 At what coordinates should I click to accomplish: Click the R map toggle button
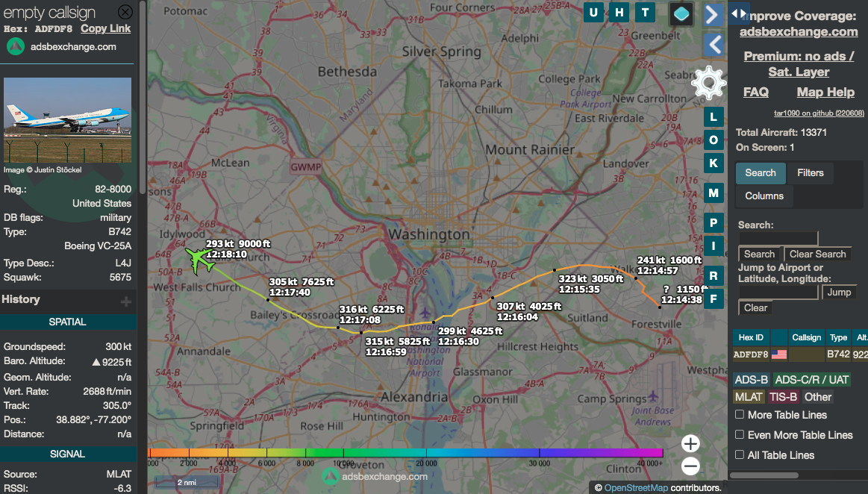click(x=714, y=275)
